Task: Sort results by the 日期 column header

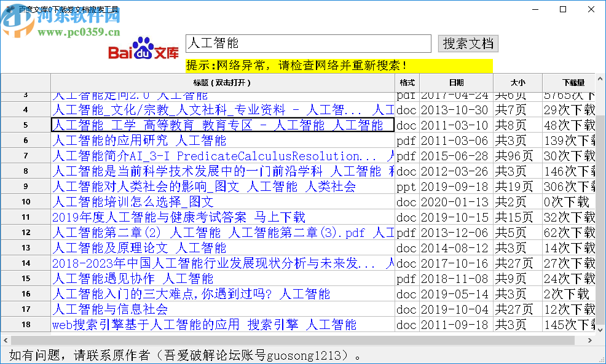Action: pos(455,83)
